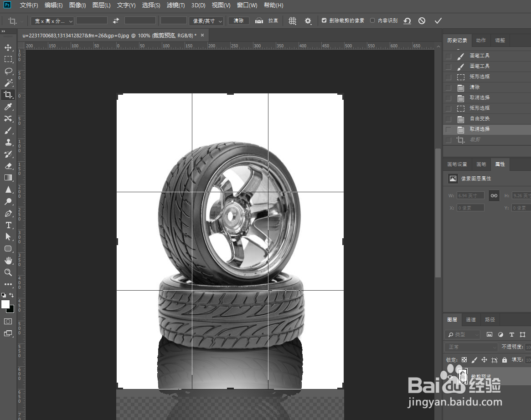Select the Rectangular Marquee tool
This screenshot has height=420, width=531.
(8, 59)
